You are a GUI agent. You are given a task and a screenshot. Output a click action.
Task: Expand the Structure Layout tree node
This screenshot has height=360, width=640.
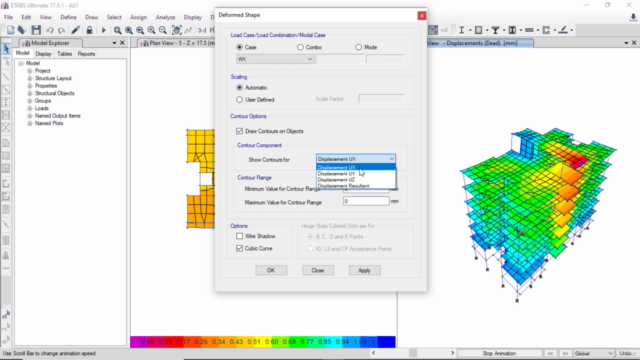[29, 78]
